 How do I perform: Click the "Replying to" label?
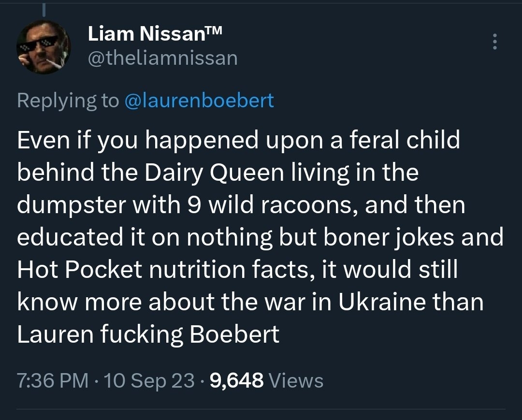click(x=68, y=101)
